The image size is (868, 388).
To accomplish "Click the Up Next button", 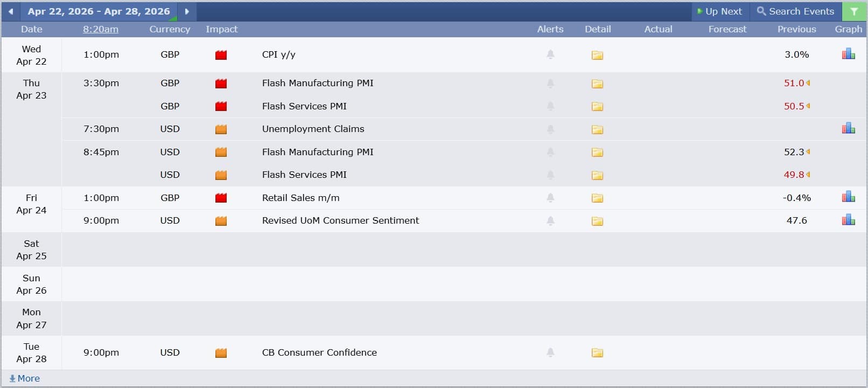I will pyautogui.click(x=719, y=11).
